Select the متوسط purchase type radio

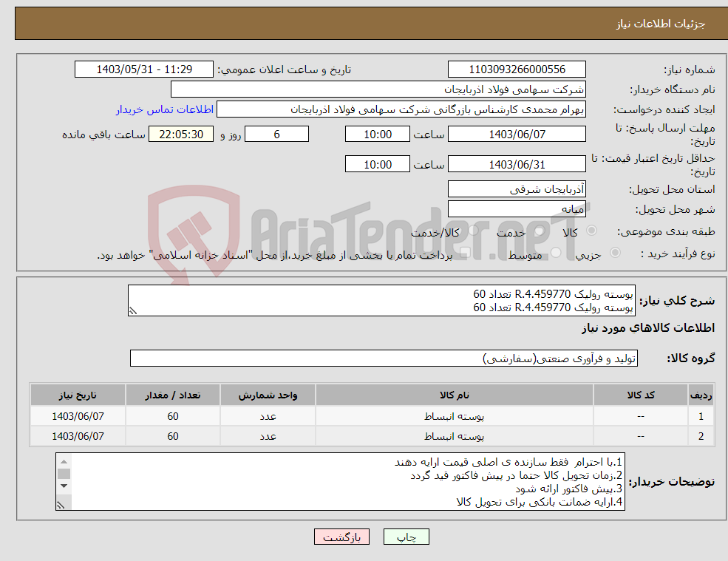556,253
